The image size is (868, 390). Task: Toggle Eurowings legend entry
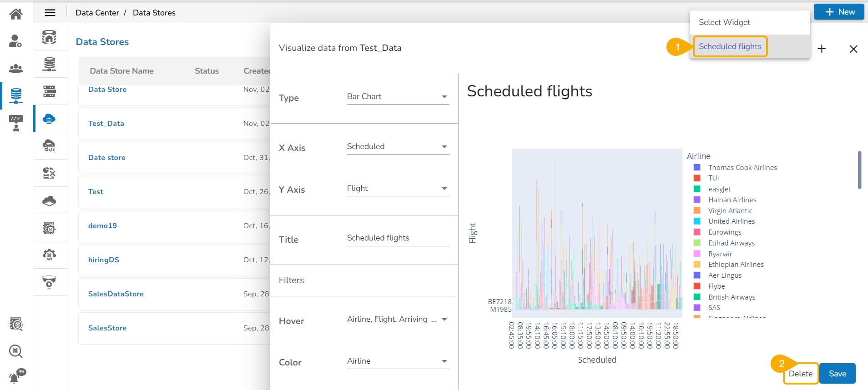pos(725,232)
